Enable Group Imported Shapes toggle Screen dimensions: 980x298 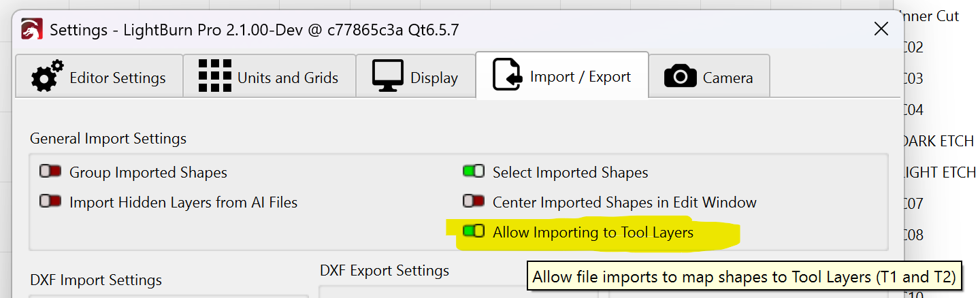pos(50,172)
